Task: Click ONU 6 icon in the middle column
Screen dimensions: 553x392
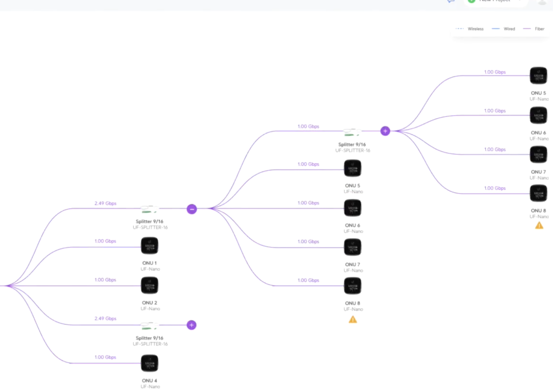Action: [352, 208]
